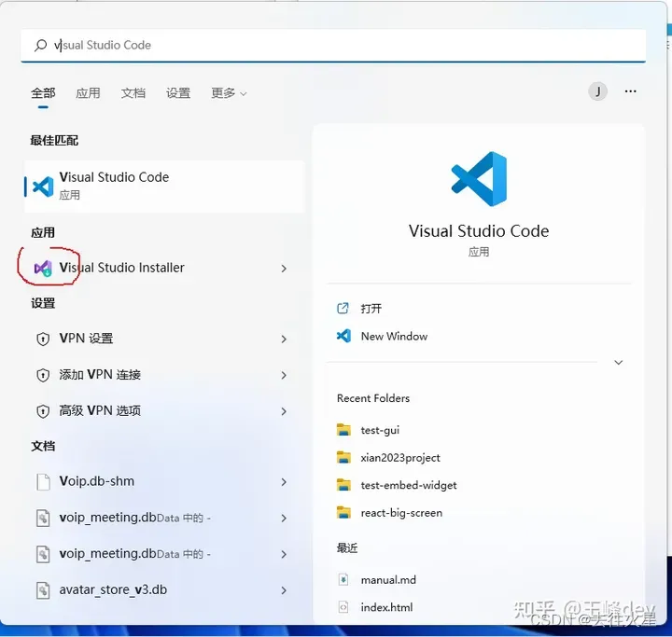Switch to the 应用 filter tab
The width and height of the screenshot is (672, 637).
[88, 93]
